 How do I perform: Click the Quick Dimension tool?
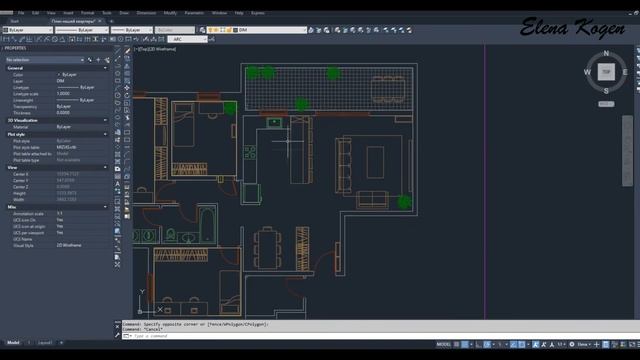tap(71, 39)
